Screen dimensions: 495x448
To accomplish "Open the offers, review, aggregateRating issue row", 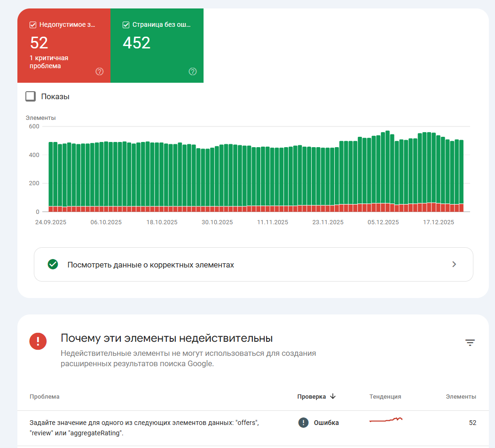I will (253, 428).
